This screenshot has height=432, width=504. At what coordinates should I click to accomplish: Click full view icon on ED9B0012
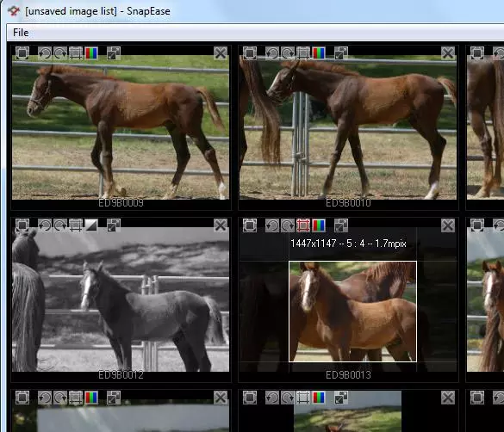pyautogui.click(x=22, y=225)
